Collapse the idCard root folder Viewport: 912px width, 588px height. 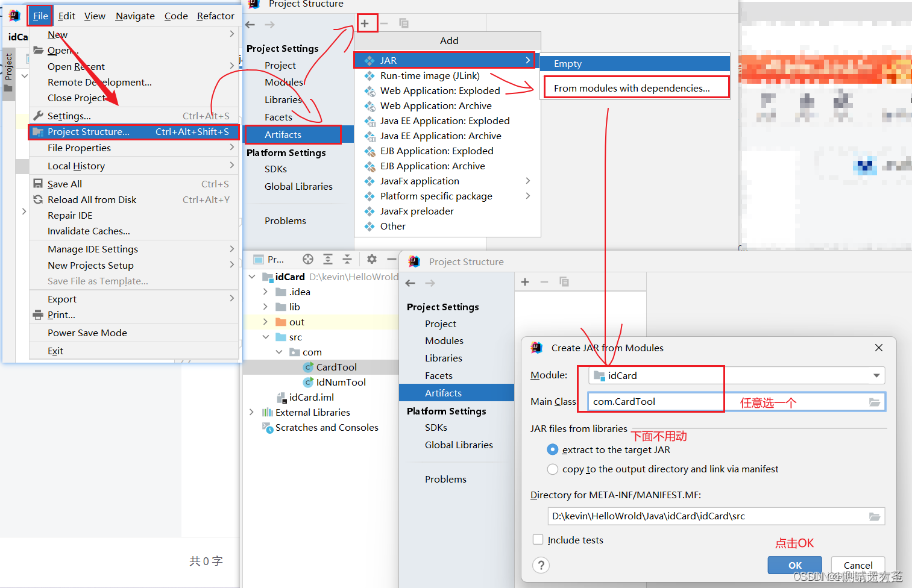pos(252,277)
